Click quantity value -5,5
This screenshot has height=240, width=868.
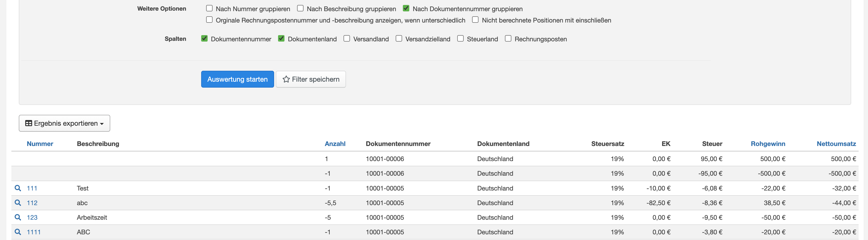pyautogui.click(x=330, y=203)
